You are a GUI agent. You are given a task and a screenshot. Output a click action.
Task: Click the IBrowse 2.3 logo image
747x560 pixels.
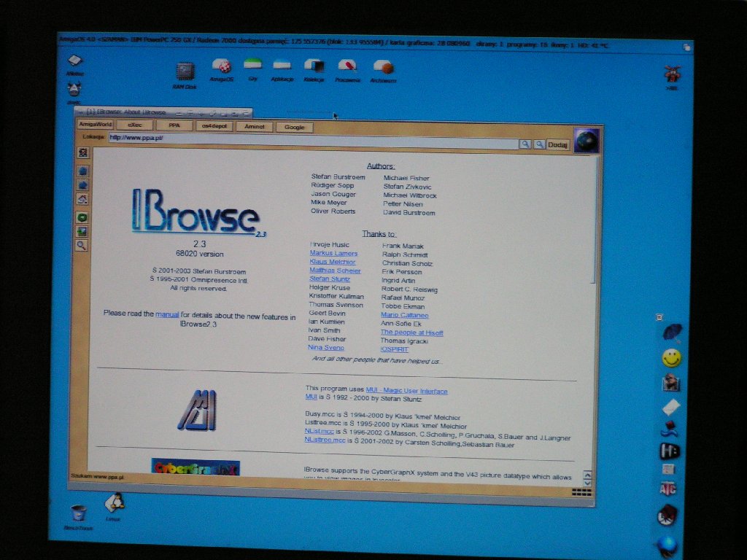[x=198, y=213]
